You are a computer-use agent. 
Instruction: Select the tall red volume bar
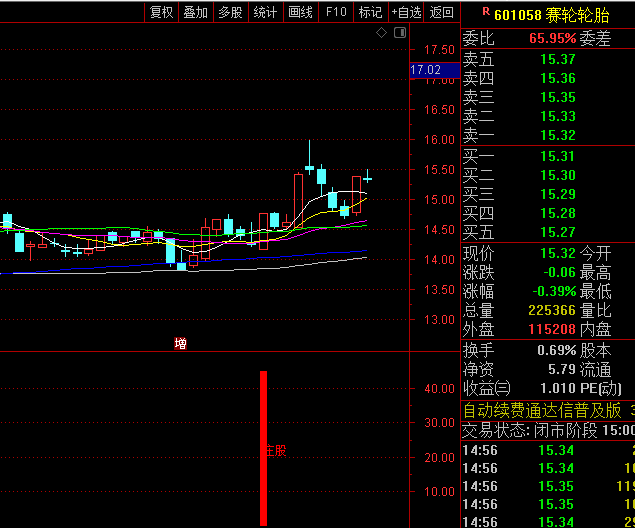point(264,448)
